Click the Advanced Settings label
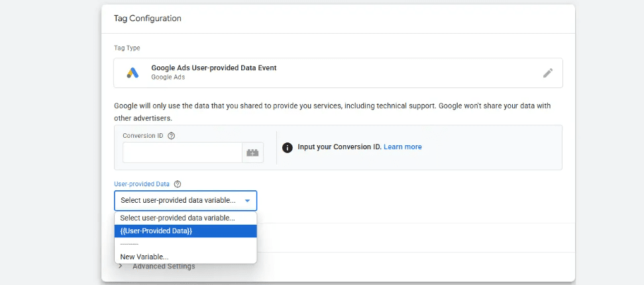 click(164, 266)
